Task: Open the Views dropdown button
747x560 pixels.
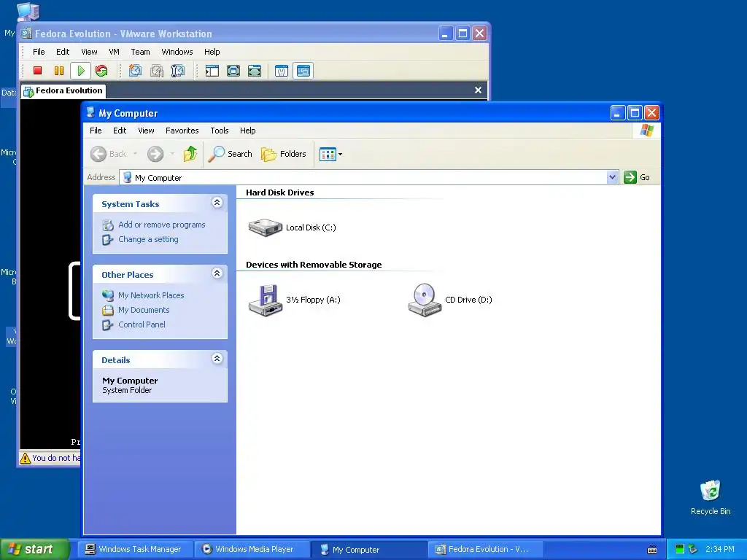Action: (330, 155)
